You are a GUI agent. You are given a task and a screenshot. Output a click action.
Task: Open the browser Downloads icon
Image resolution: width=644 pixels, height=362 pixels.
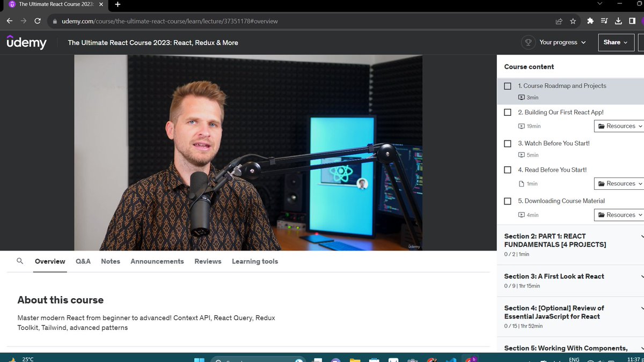coord(618,21)
